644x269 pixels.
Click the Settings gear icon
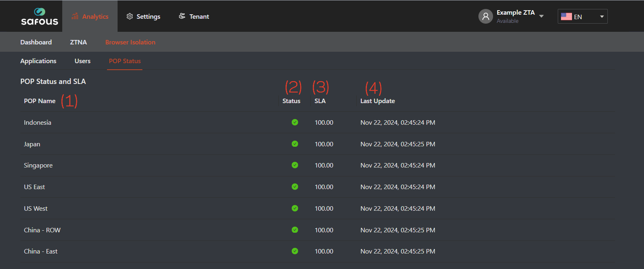[130, 16]
